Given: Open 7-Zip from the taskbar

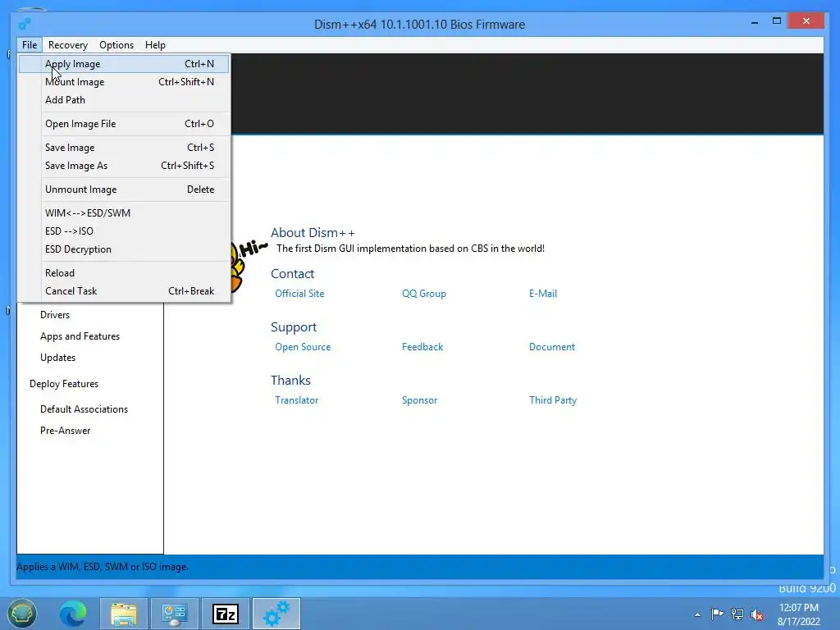Looking at the screenshot, I should (226, 614).
